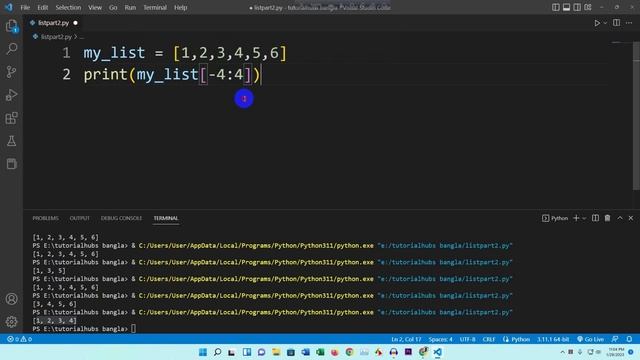Click line 1 code my_list assignment
The height and width of the screenshot is (360, 640).
(x=185, y=53)
